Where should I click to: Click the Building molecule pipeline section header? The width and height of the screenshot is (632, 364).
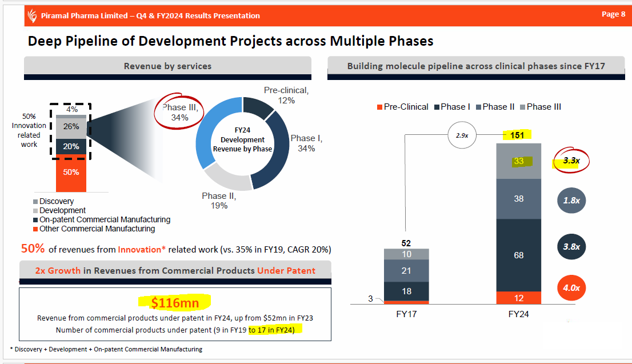pos(475,66)
